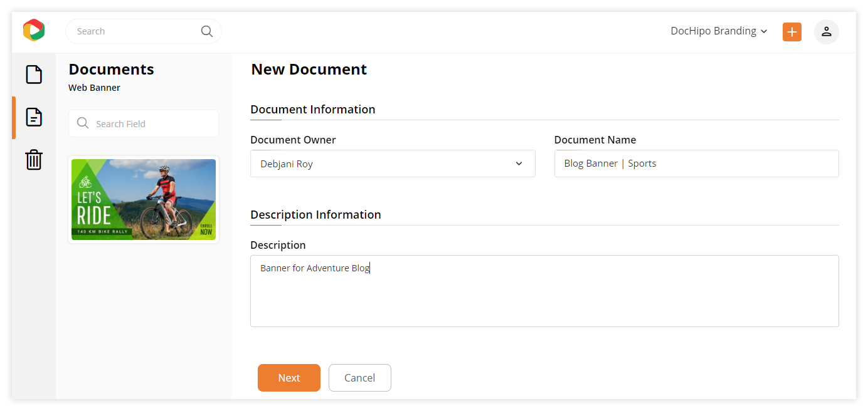Open the Document Owner dropdown
Screen dimensions: 868x411
pos(393,164)
